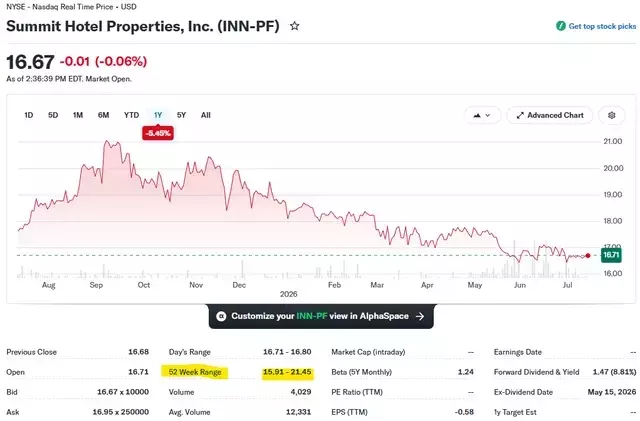Image resolution: width=640 pixels, height=421 pixels.
Task: Select the 1M chart range
Action: (78, 115)
